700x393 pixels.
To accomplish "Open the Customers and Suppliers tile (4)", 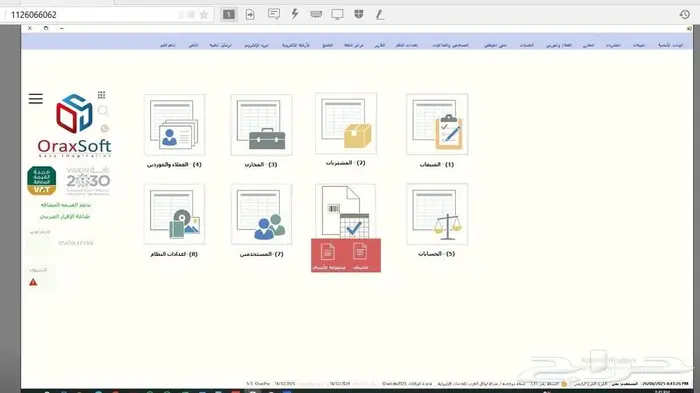I will (x=175, y=125).
